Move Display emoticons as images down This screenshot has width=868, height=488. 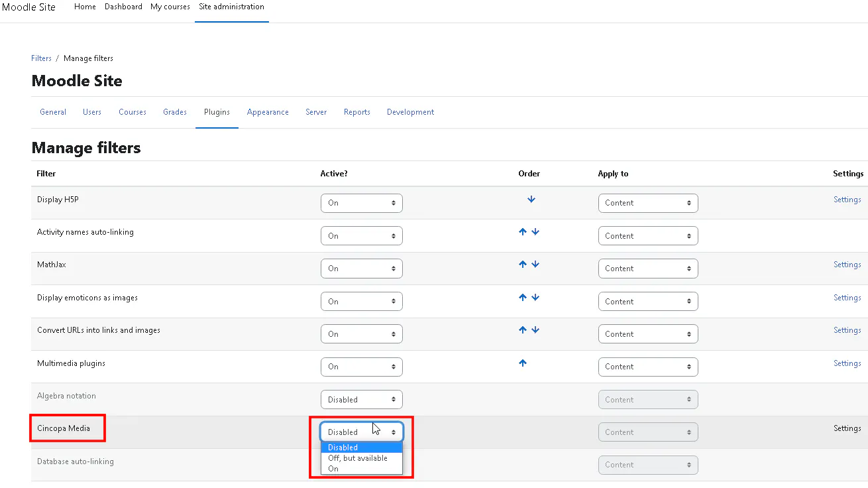click(535, 298)
